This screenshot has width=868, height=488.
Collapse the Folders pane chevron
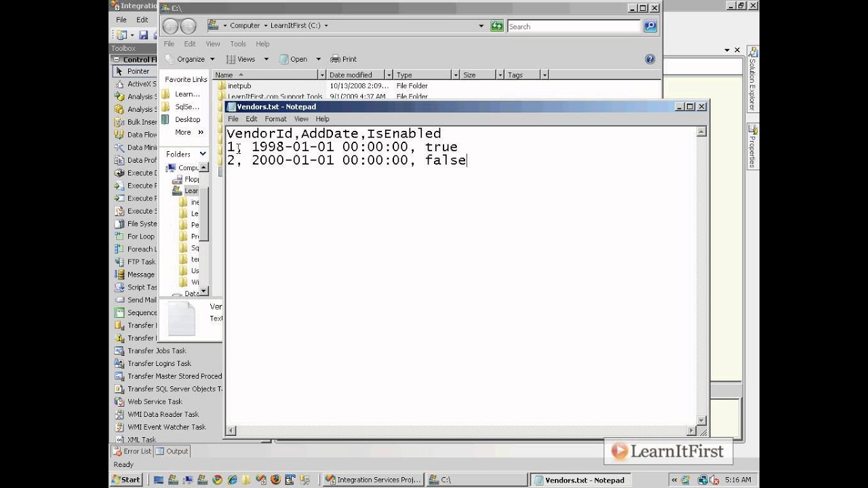pos(202,154)
